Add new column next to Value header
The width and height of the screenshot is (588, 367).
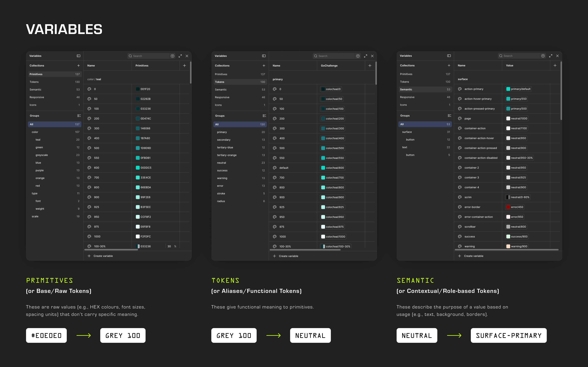555,65
